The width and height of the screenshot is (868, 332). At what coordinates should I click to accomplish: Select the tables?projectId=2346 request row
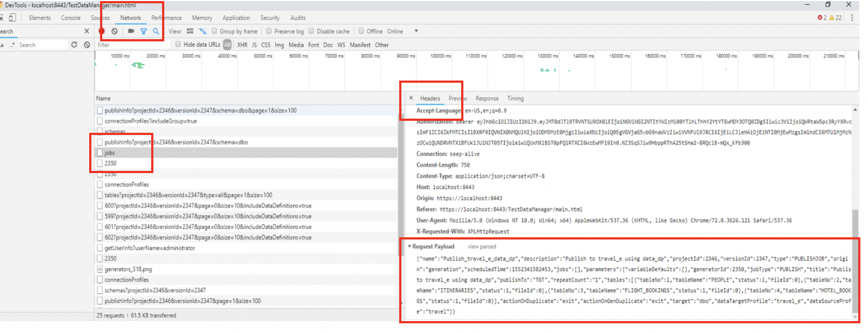pos(246,195)
